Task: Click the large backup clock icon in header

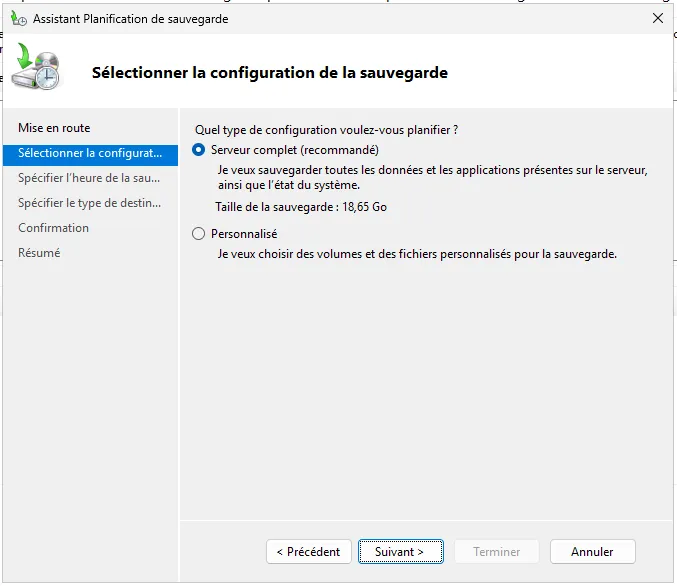Action: coord(38,68)
